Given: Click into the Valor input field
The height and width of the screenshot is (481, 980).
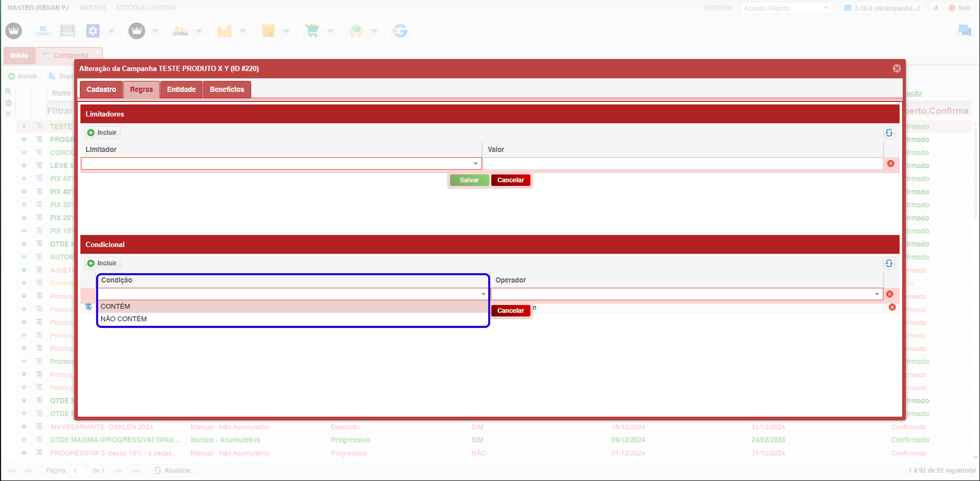Looking at the screenshot, I should [682, 164].
